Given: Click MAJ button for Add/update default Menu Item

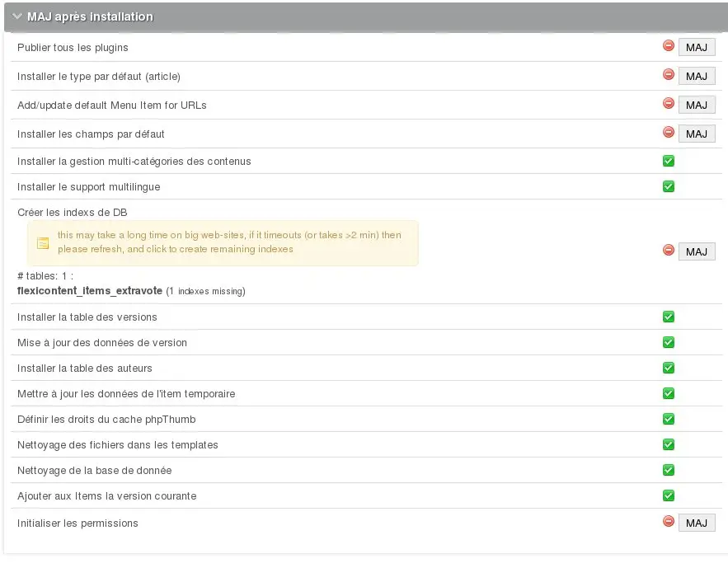Looking at the screenshot, I should [x=697, y=105].
